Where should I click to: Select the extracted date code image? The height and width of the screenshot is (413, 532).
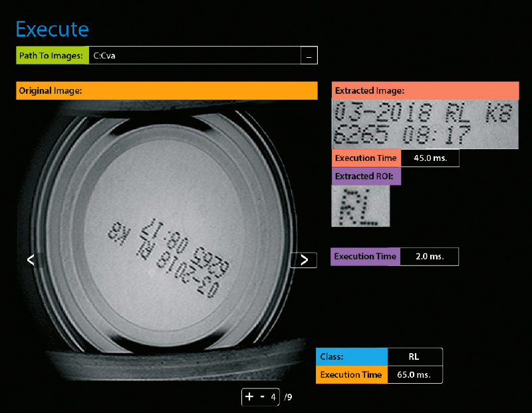pos(425,124)
